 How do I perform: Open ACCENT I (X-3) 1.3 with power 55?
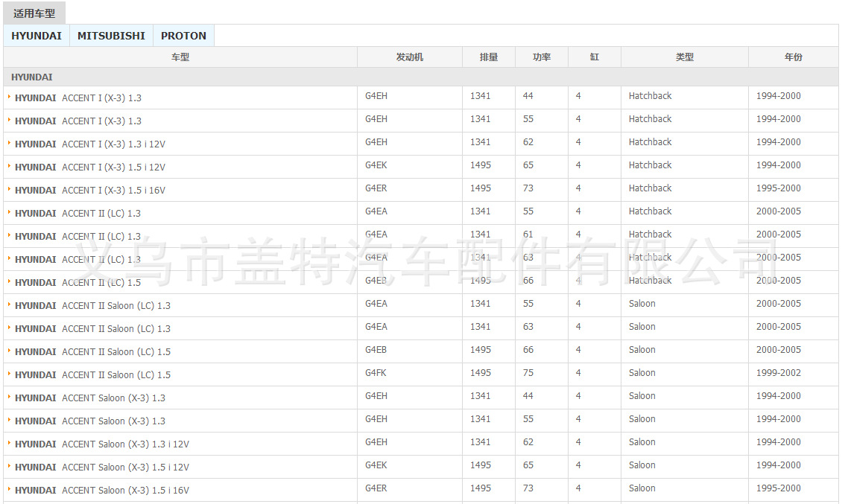pyautogui.click(x=78, y=121)
